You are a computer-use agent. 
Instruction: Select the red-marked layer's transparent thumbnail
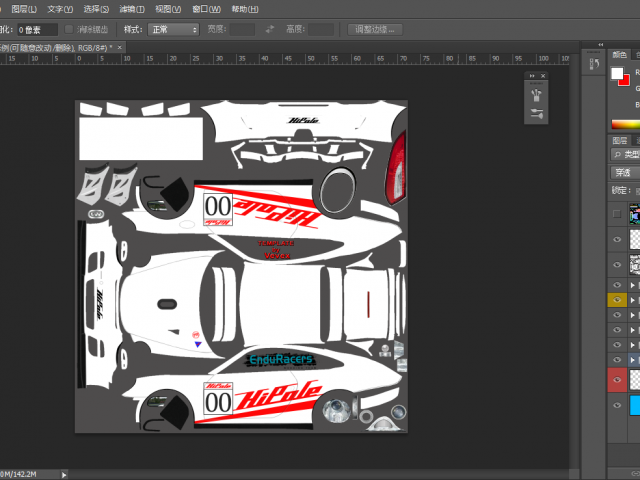(635, 380)
